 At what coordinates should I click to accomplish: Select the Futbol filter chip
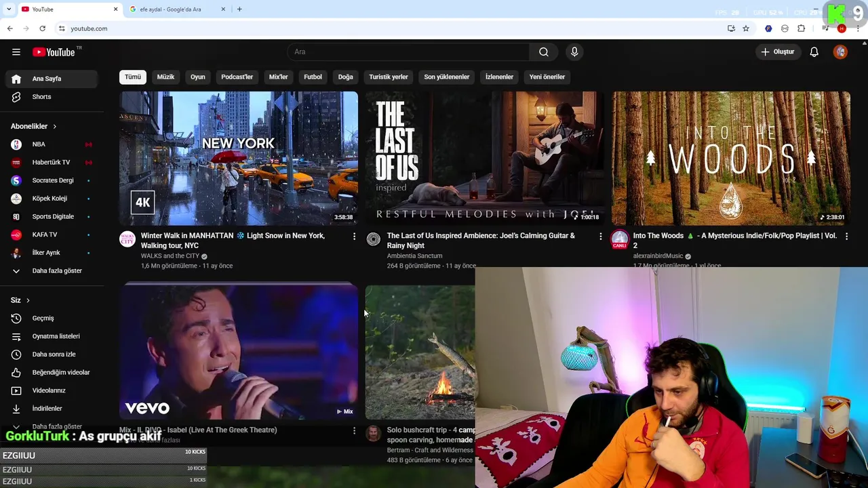[313, 77]
